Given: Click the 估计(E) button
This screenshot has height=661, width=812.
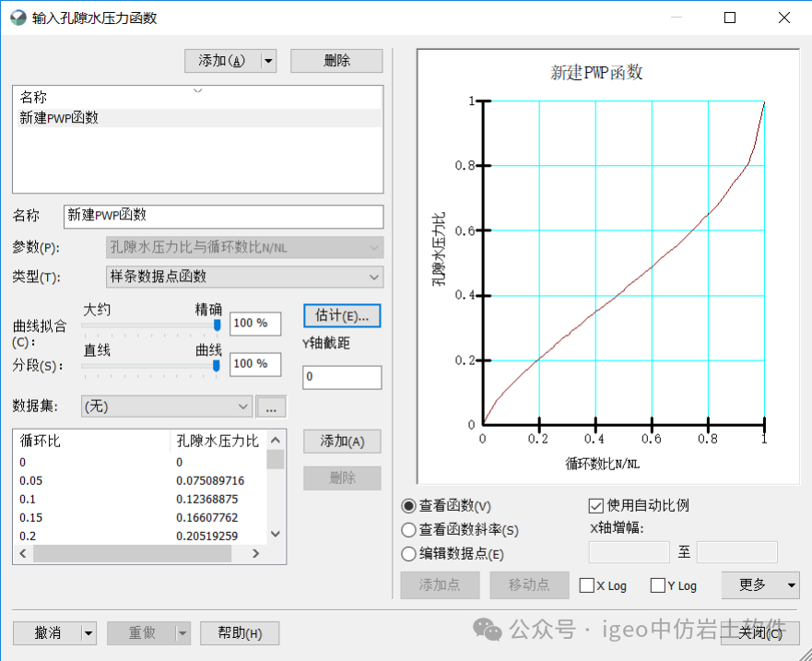Looking at the screenshot, I should point(342,315).
